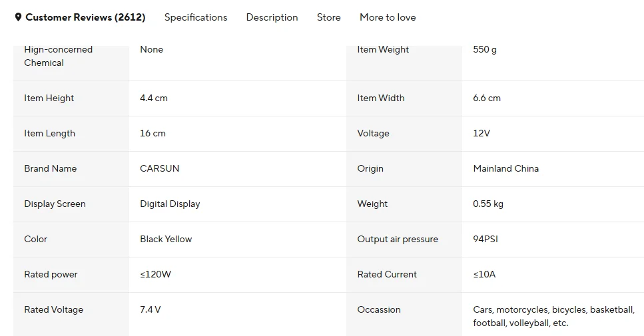Click the 12V voltage value

tap(482, 133)
